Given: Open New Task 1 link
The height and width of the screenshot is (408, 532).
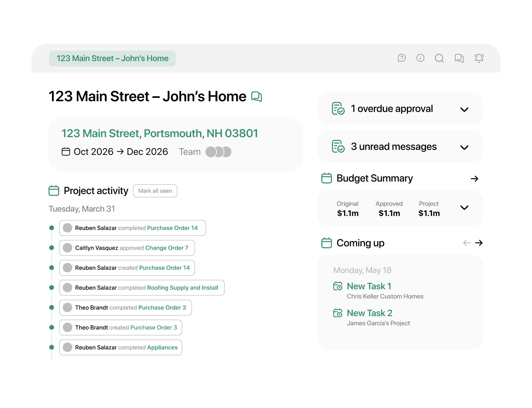Looking at the screenshot, I should 369,286.
